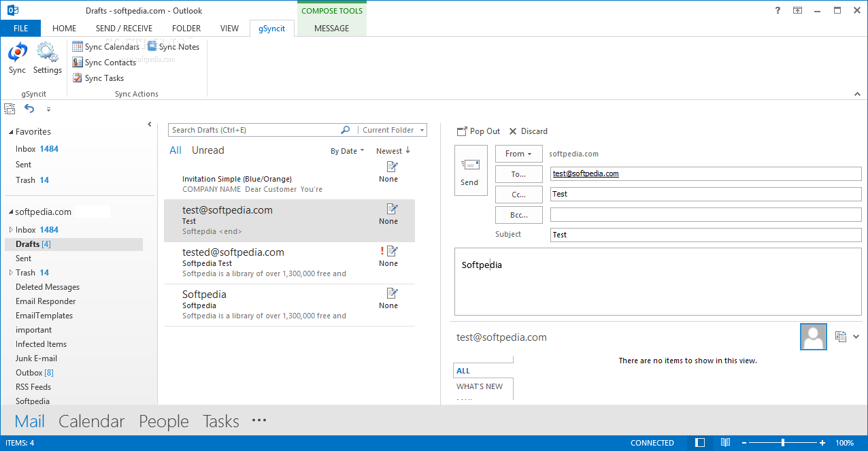Toggle the Newest sort order
This screenshot has height=451, width=868.
pos(393,151)
